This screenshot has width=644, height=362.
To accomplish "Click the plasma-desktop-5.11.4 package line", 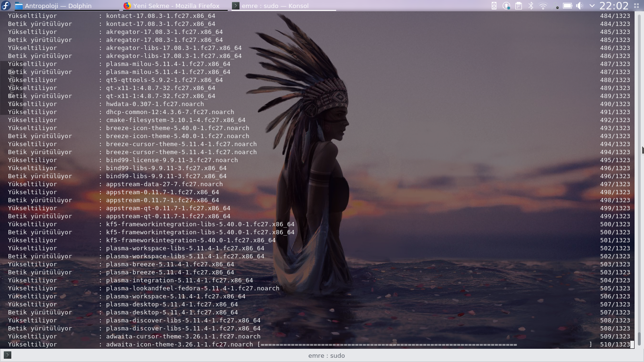I will pos(172,304).
